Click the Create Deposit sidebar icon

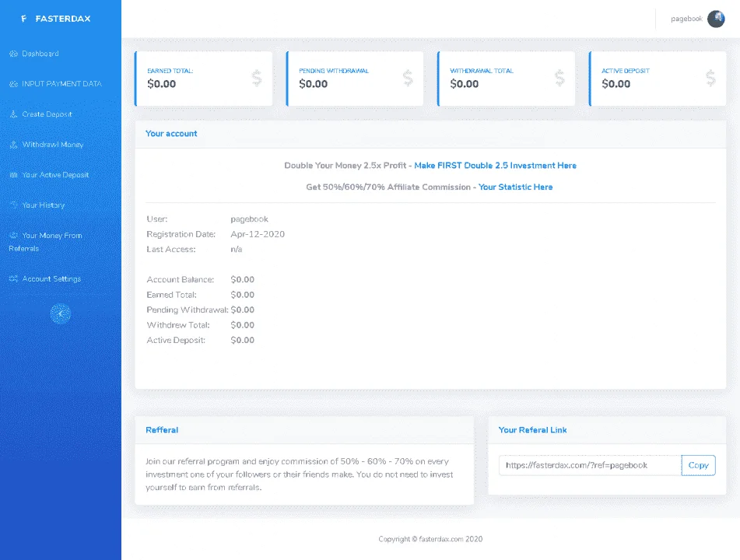(x=13, y=114)
